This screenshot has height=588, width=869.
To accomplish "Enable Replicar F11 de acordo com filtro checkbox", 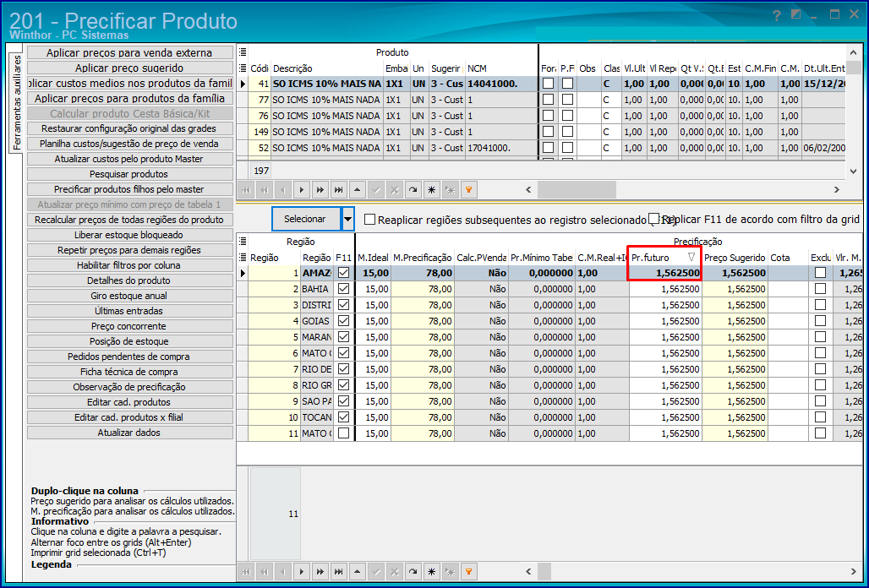I will (654, 220).
